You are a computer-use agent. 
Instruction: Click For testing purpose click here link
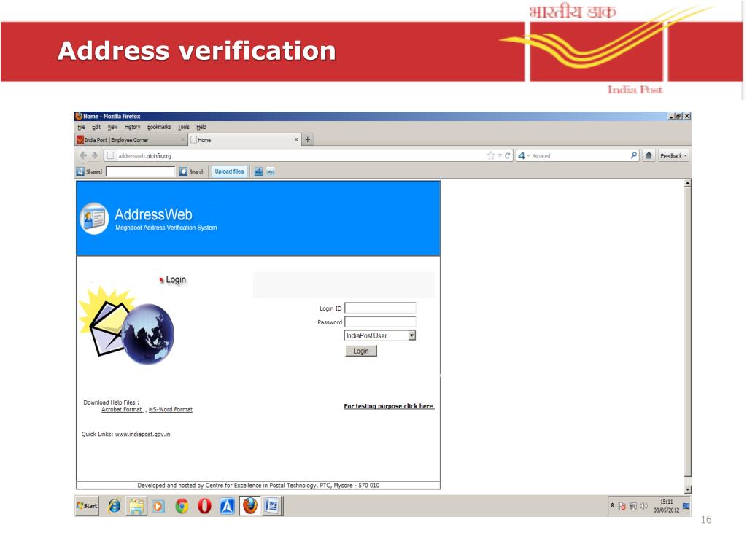[389, 406]
